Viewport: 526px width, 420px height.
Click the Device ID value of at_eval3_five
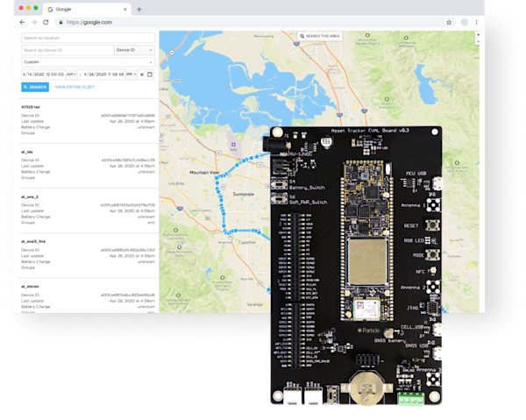(128, 250)
